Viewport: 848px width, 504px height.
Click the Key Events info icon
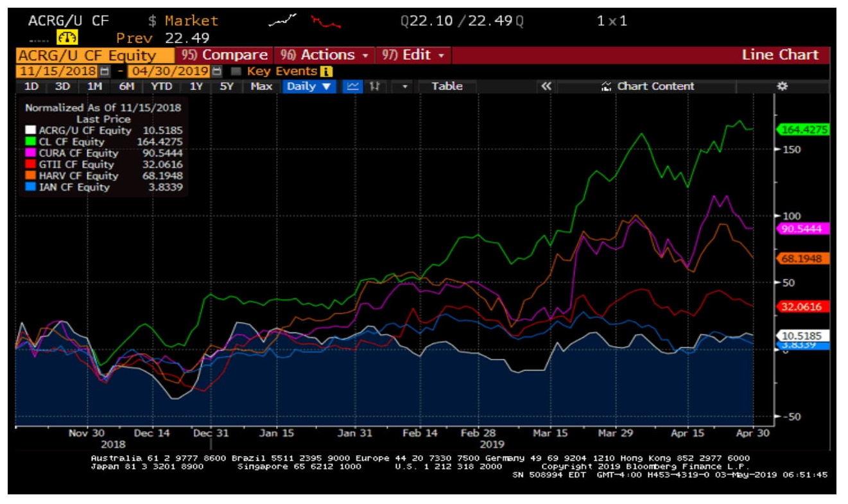click(x=325, y=71)
